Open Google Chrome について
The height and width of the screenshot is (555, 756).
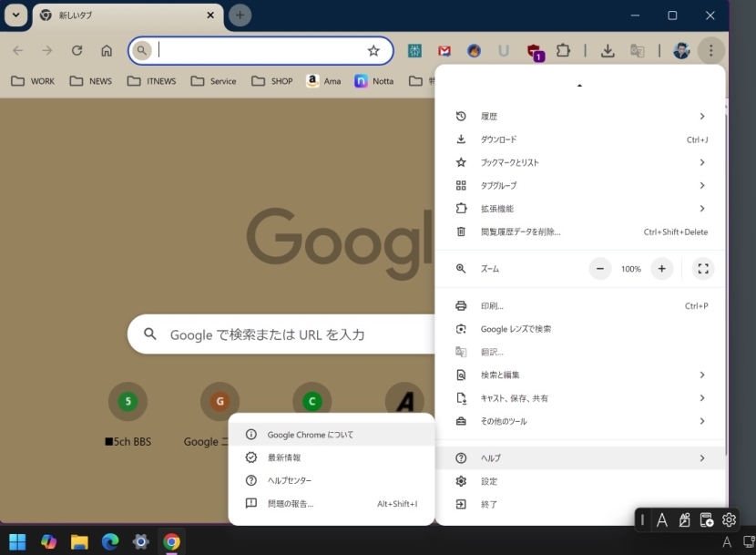(x=332, y=435)
